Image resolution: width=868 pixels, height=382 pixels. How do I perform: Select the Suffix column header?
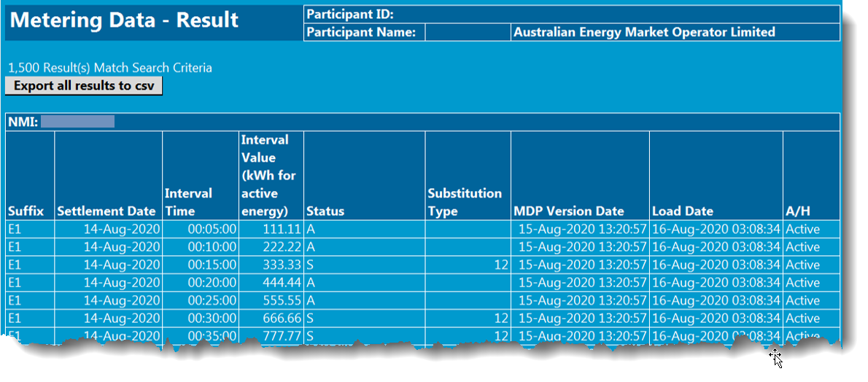coord(26,211)
